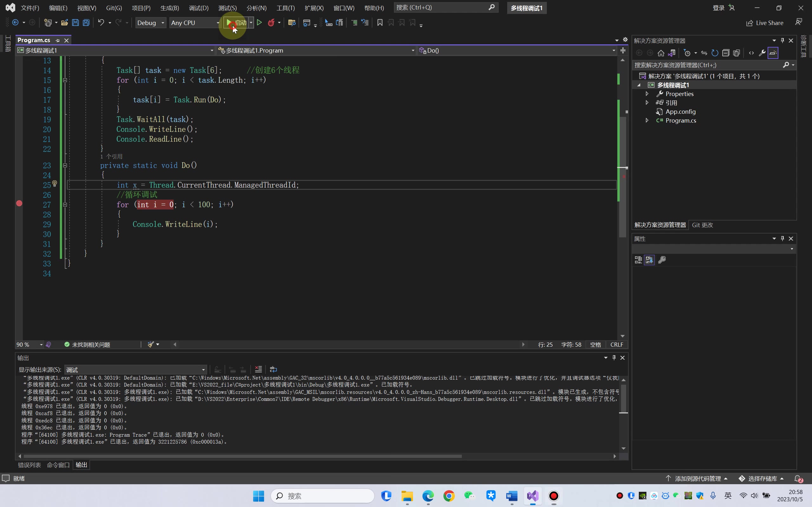This screenshot has height=507, width=812.
Task: Expand the Properties node in solution tree
Action: pos(647,94)
